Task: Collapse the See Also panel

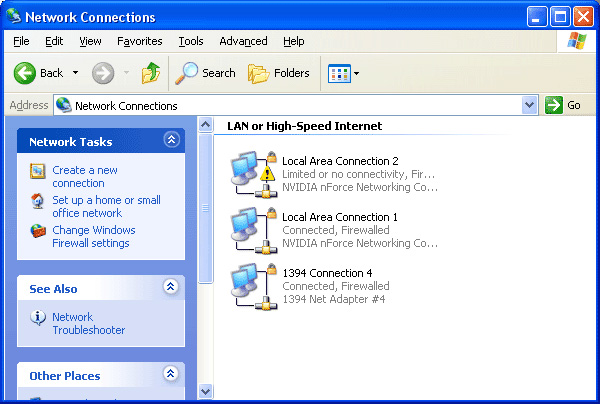Action: 171,288
